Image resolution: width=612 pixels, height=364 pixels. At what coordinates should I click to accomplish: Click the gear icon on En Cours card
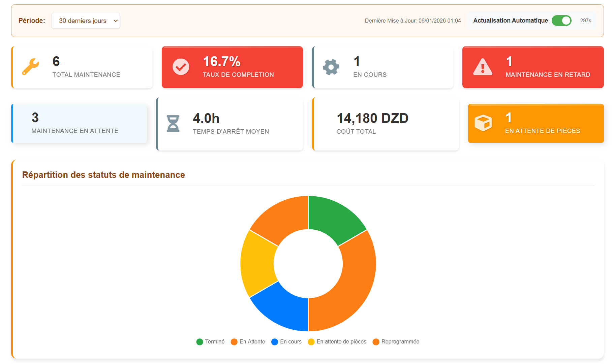point(331,67)
